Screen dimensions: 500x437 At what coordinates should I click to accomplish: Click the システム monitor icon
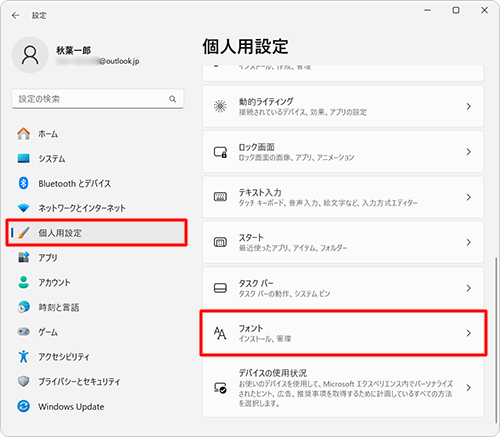(x=23, y=158)
